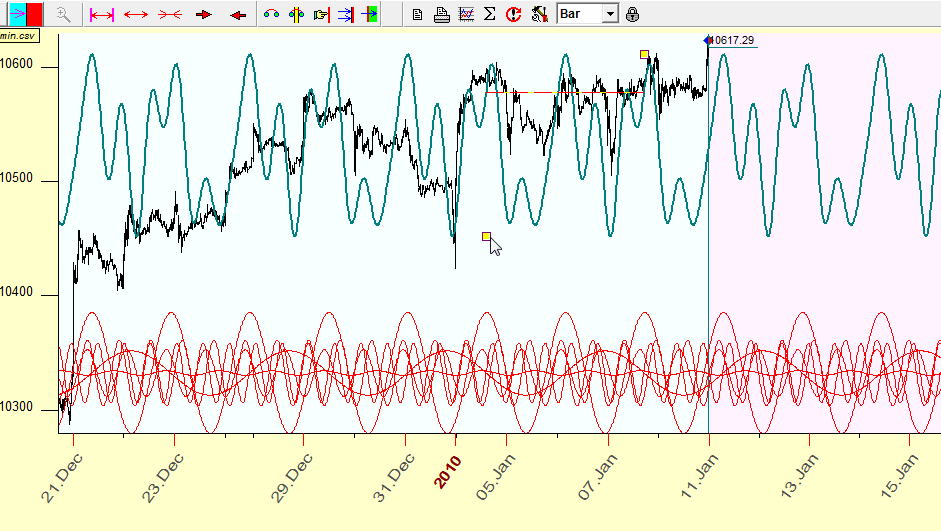Click the blue-dot red arc icon
The height and width of the screenshot is (531, 941).
click(271, 14)
